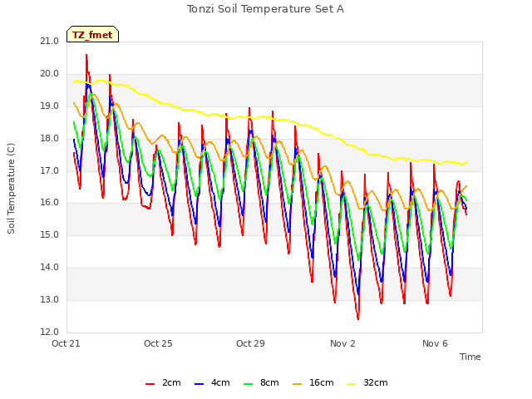
Task: Click the 14.0 y-axis value
Action: click(50, 267)
